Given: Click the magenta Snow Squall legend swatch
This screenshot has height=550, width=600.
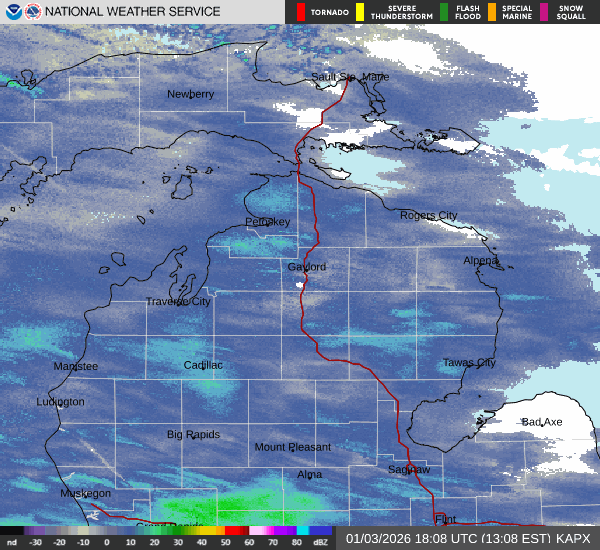Looking at the screenshot, I should (544, 12).
